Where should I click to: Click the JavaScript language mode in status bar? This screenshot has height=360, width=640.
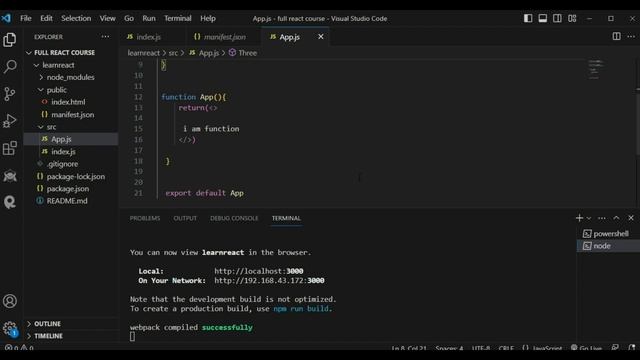tap(547, 348)
